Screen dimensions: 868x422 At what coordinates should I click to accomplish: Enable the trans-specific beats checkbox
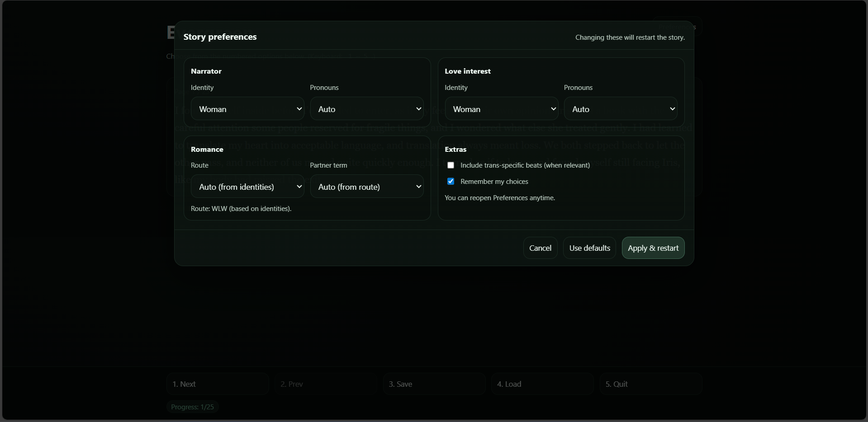[x=451, y=165]
